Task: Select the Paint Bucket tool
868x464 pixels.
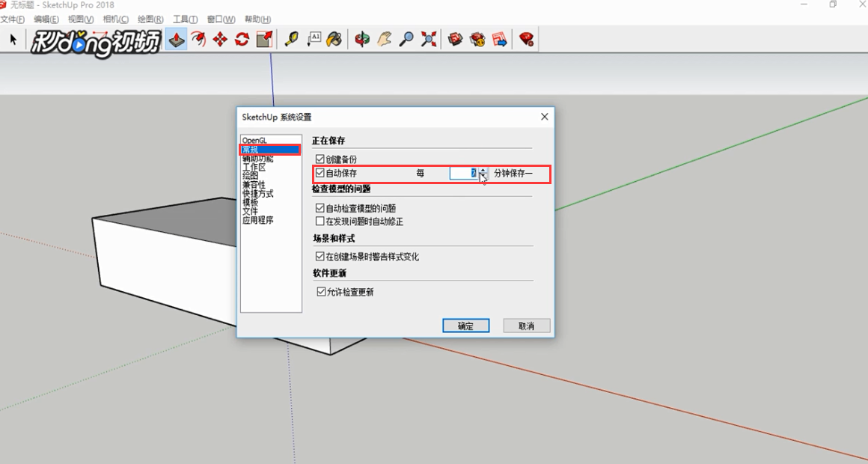Action: click(334, 40)
